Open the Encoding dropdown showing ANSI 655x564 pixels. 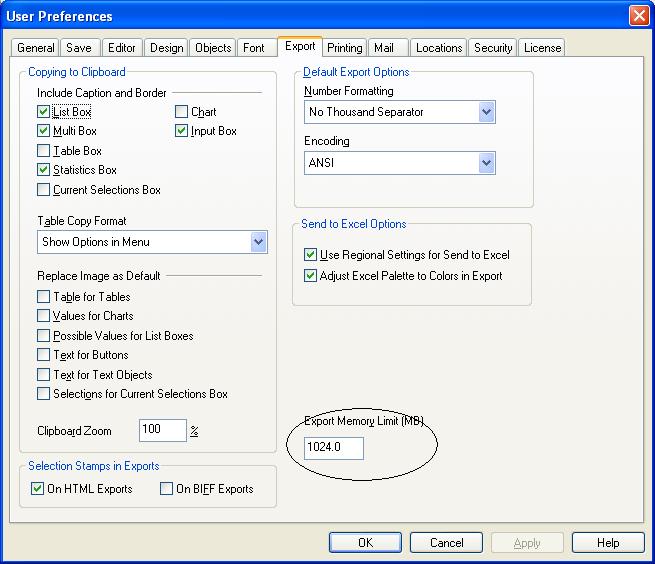click(x=400, y=163)
